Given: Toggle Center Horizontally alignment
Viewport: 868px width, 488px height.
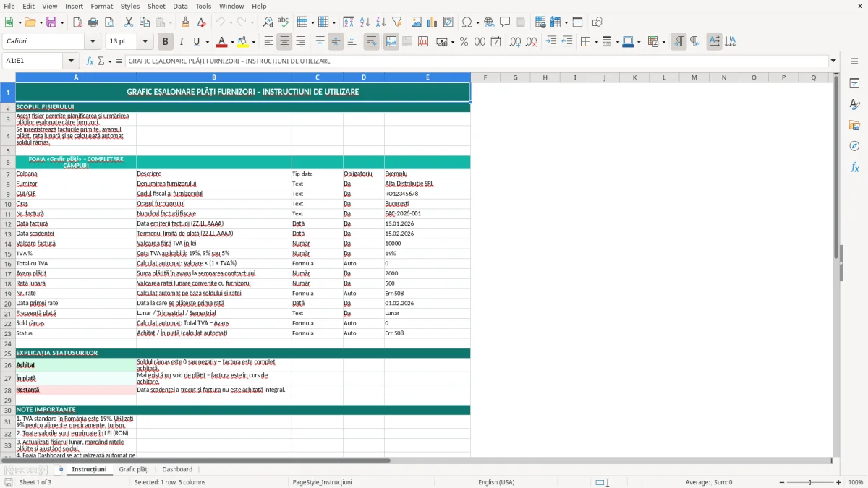Looking at the screenshot, I should tap(285, 42).
